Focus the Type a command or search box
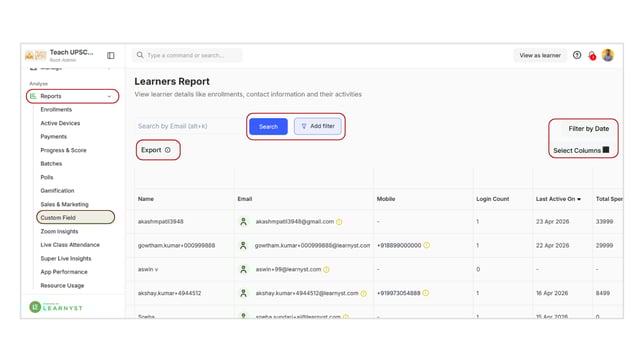Viewport: 644px width, 362px height. coord(187,55)
